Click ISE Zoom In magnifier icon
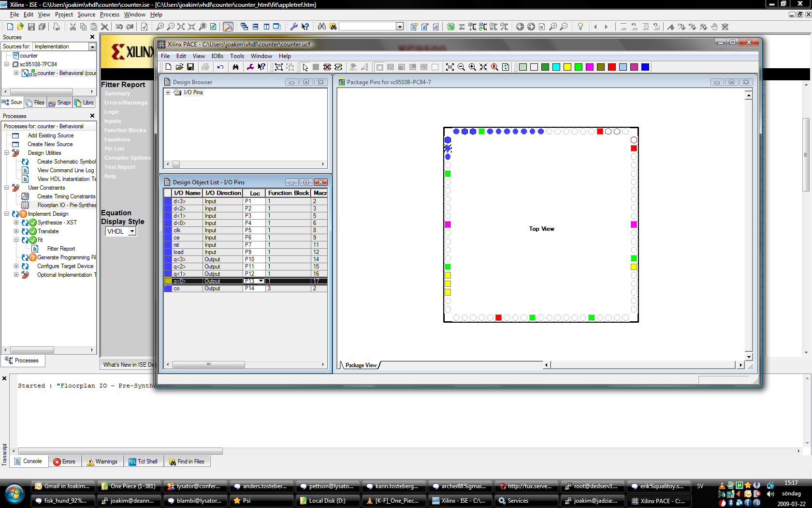 tap(160, 27)
